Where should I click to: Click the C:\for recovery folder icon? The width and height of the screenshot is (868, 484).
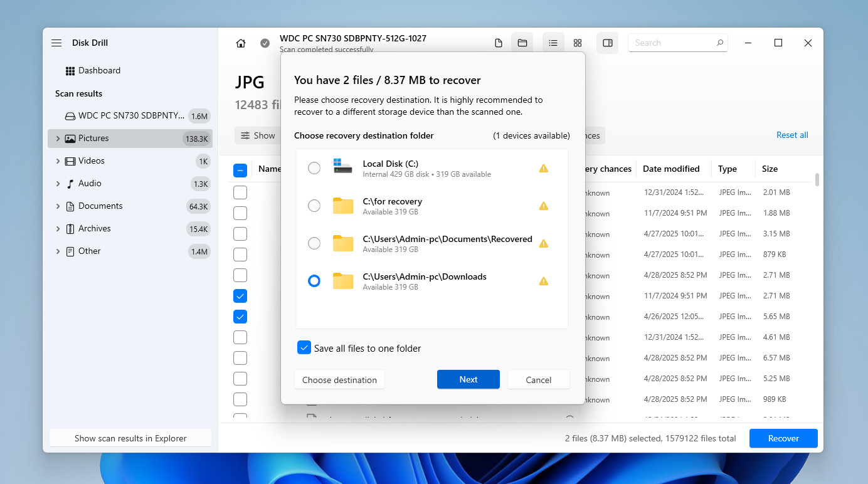pyautogui.click(x=343, y=206)
